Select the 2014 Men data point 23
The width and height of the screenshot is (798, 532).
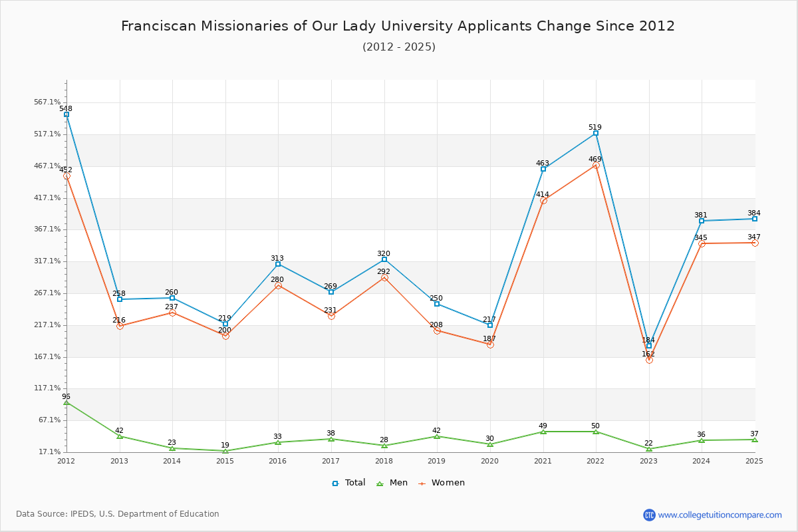(172, 448)
